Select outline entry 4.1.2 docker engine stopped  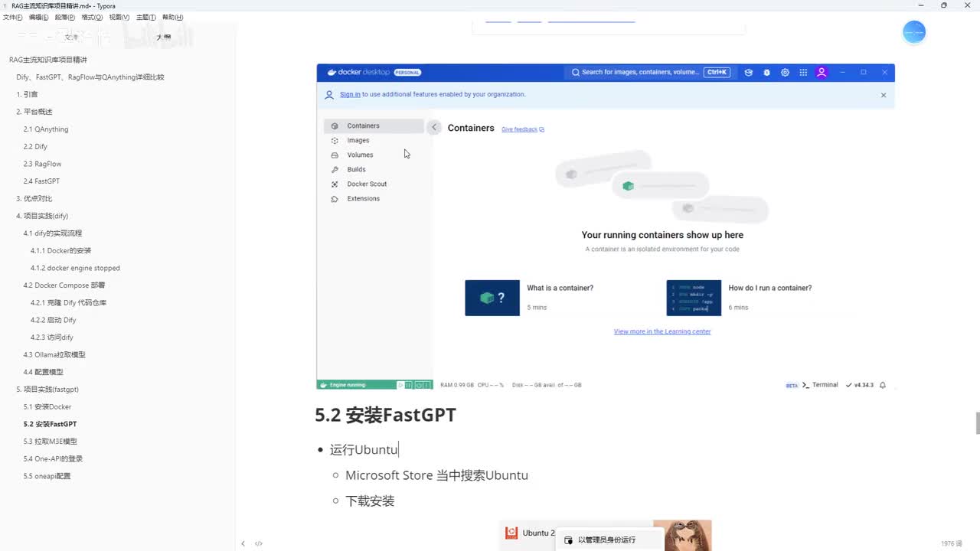pos(75,268)
